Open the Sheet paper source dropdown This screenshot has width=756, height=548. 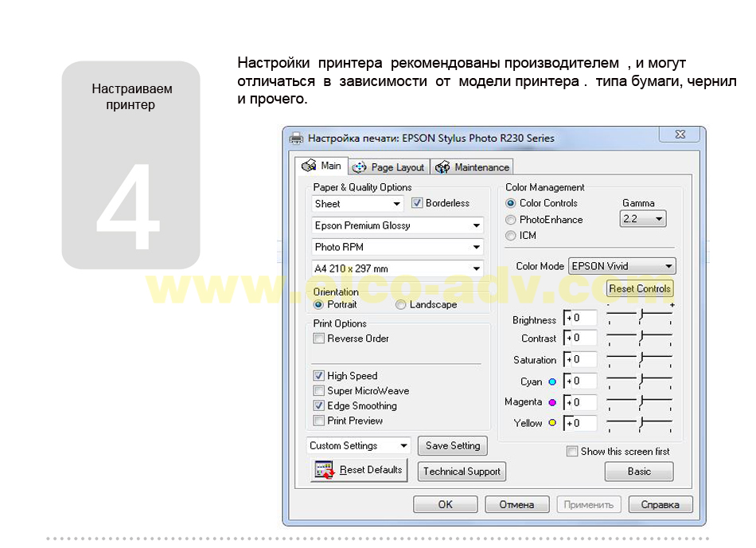[357, 204]
